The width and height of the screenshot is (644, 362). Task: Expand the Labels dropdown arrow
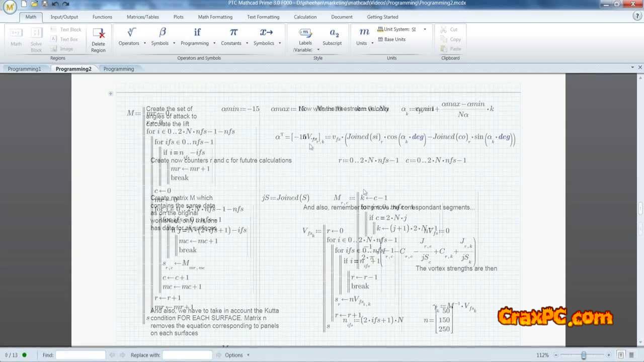click(x=318, y=50)
